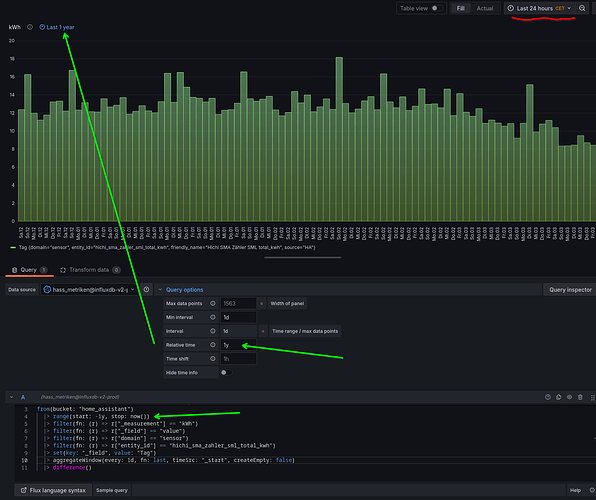Open the hass_metriken data source dropdown
The image size is (596, 500).
pyautogui.click(x=89, y=289)
